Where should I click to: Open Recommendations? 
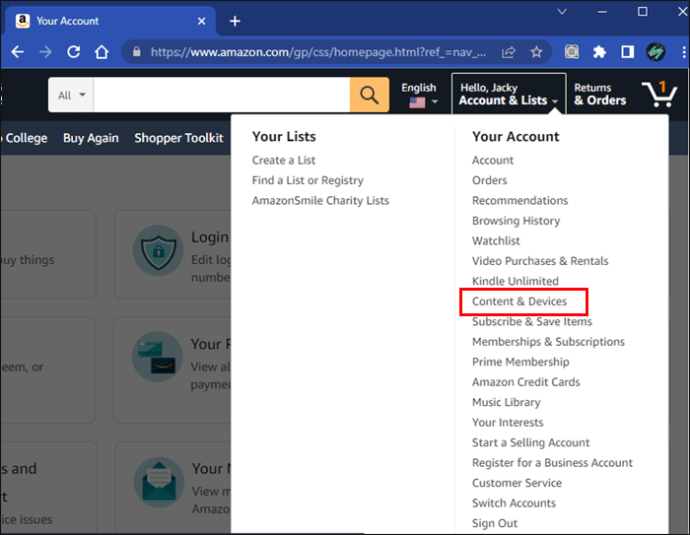520,201
